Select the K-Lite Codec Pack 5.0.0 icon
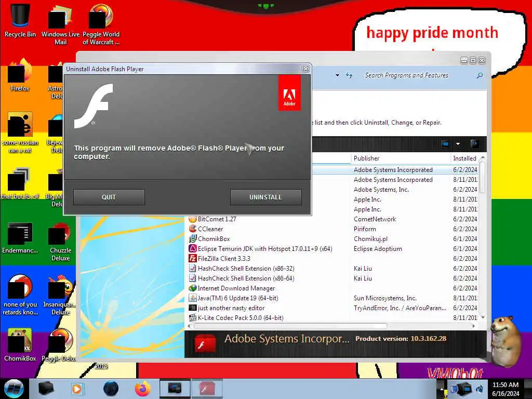532x399 pixels. 192,317
